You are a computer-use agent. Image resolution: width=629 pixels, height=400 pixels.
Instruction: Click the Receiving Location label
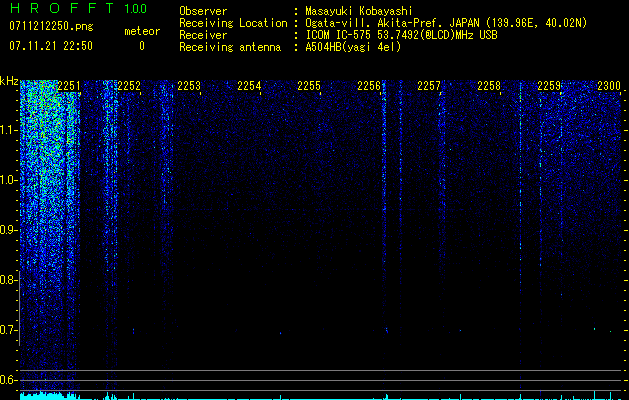tap(233, 23)
